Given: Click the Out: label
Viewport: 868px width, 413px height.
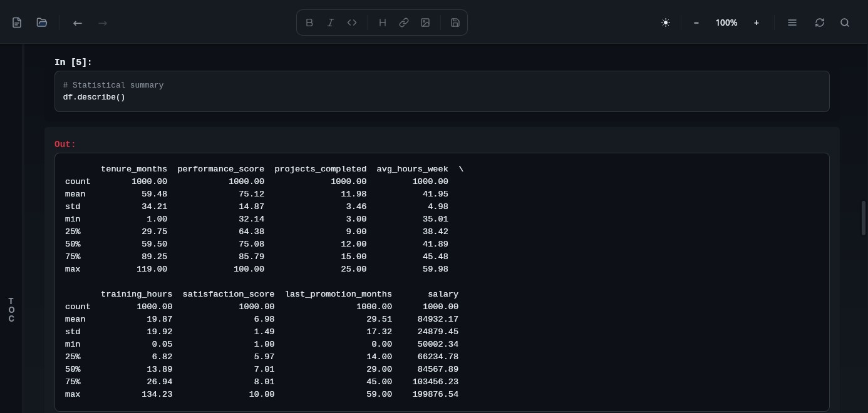Looking at the screenshot, I should (65, 145).
